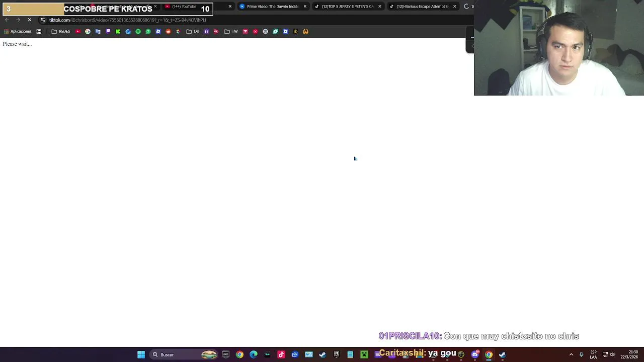This screenshot has width=644, height=362.
Task: Open the network tray icon
Action: 605,354
